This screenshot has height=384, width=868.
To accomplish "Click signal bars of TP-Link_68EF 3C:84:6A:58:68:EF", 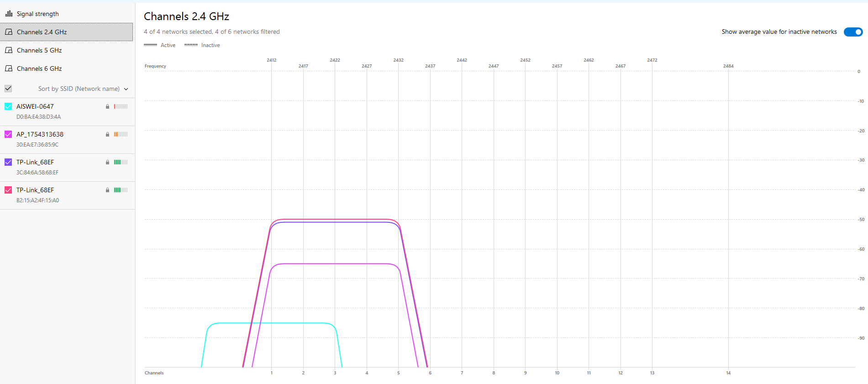I will [121, 162].
